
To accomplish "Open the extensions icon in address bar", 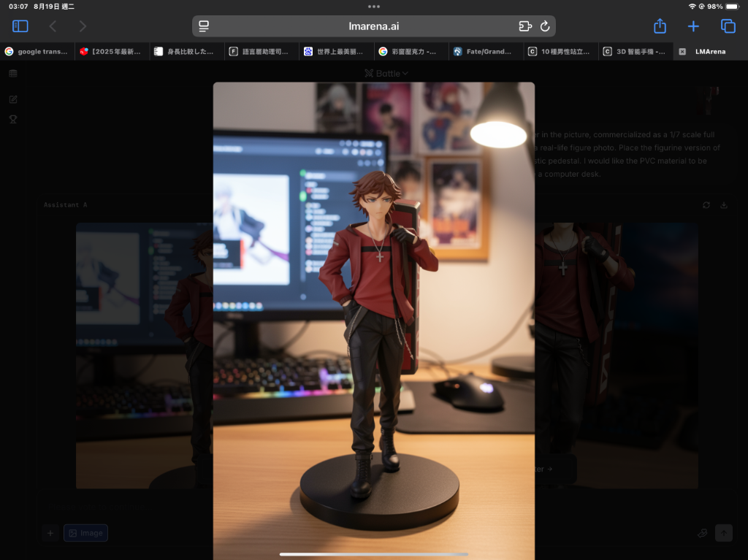I will click(x=525, y=26).
